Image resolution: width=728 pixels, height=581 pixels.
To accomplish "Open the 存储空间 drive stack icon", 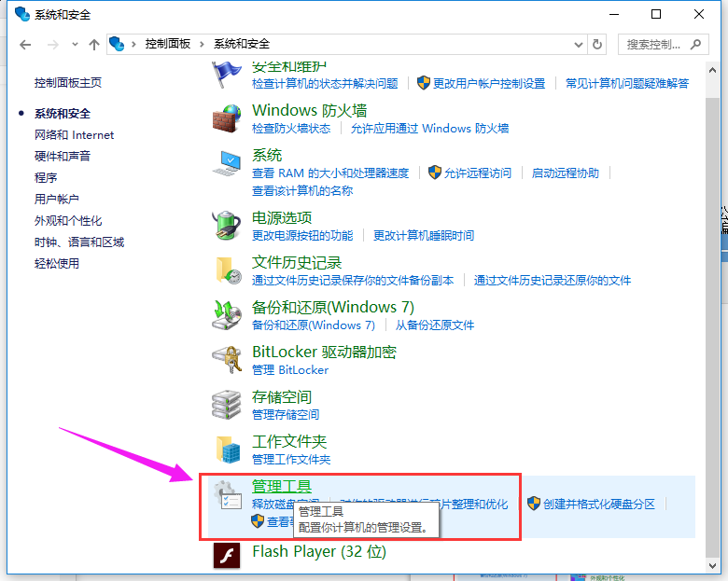I will point(227,405).
